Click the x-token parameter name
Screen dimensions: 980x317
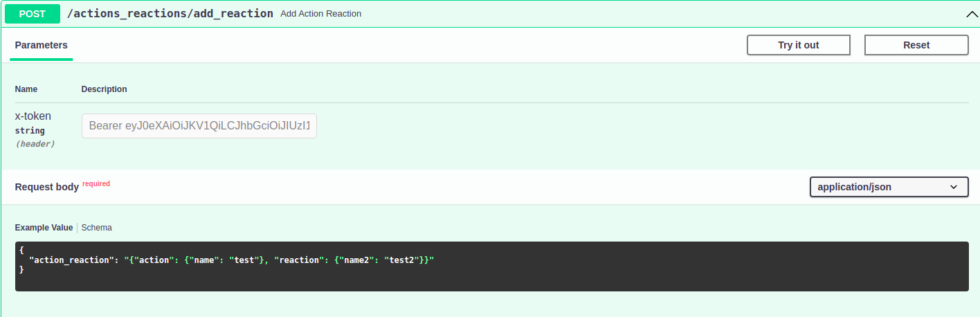[x=33, y=116]
